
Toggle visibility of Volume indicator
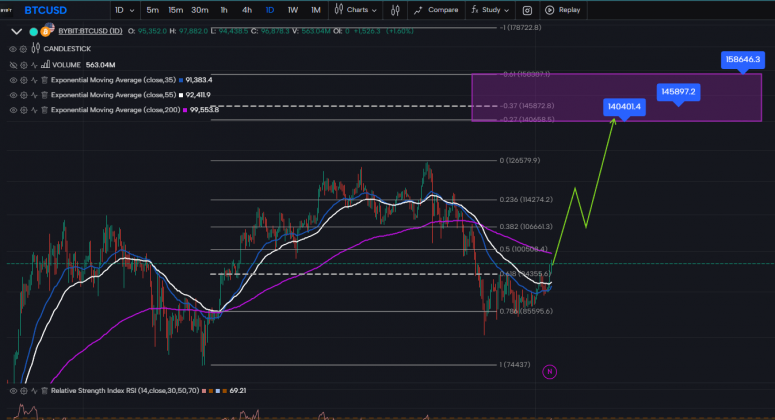13,63
